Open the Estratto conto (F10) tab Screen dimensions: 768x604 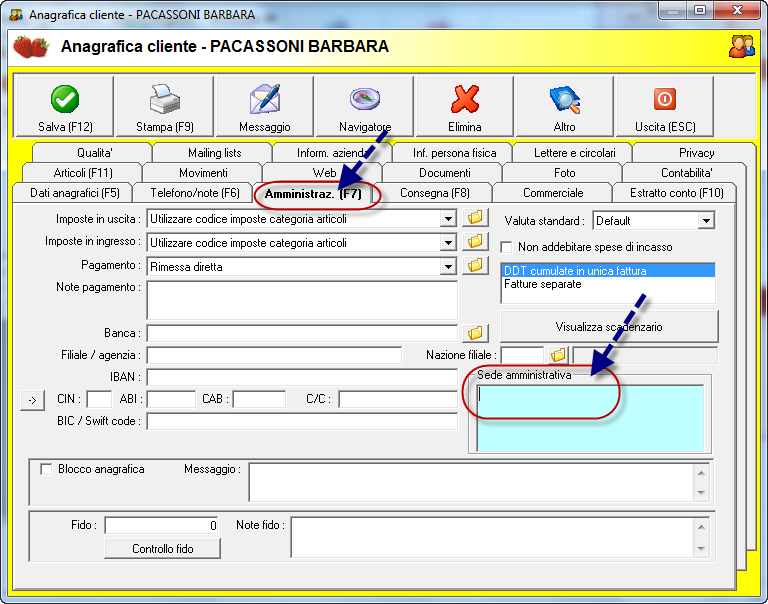(x=676, y=193)
